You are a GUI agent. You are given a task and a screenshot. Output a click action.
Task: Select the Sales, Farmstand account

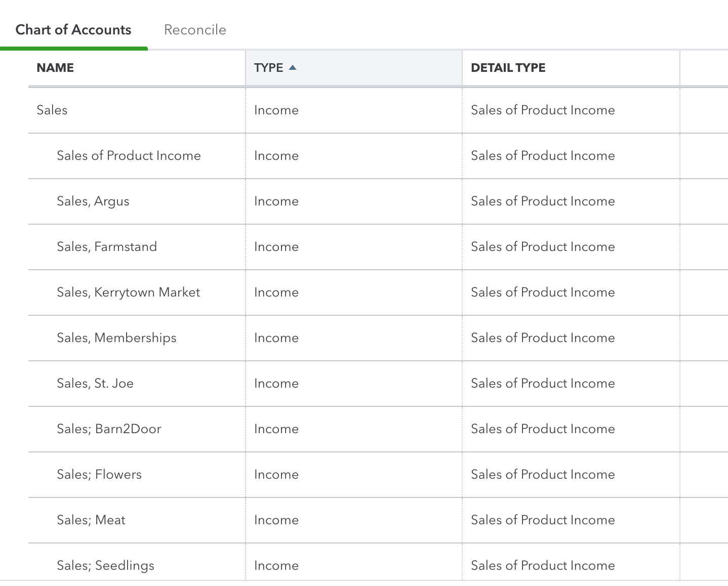click(x=107, y=247)
